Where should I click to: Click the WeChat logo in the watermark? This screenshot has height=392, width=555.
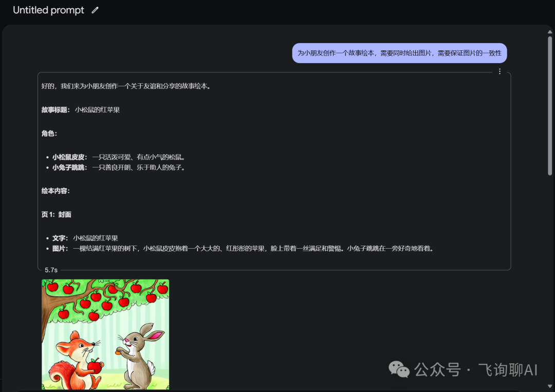coord(399,369)
